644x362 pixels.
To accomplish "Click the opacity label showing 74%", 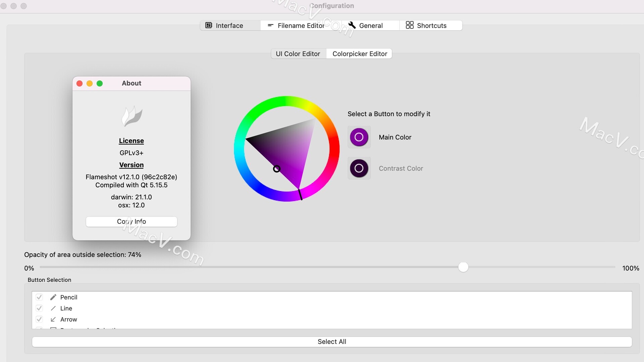I will click(x=83, y=255).
